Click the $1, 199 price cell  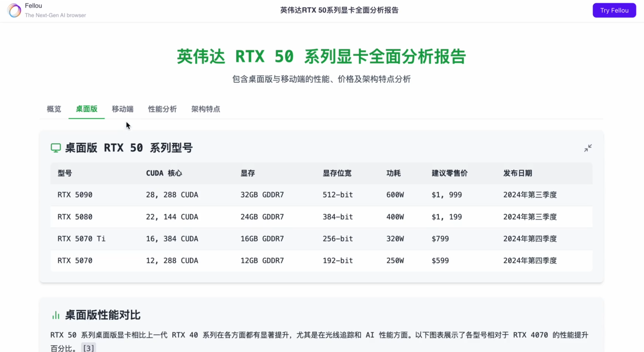(446, 217)
